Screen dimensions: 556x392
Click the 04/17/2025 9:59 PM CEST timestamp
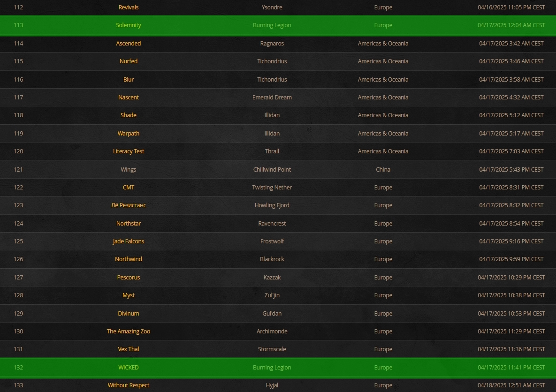point(511,259)
